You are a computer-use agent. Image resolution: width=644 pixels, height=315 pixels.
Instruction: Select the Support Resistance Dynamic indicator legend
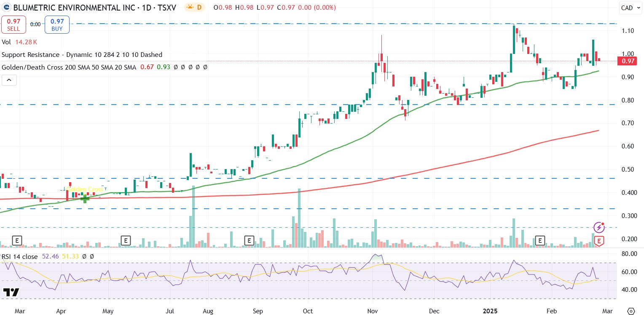coord(82,55)
